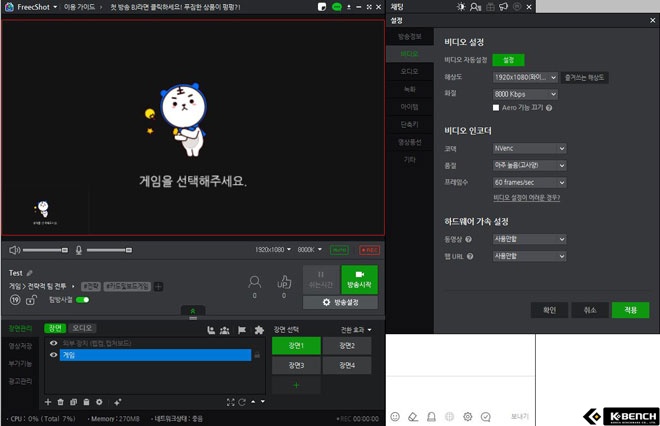The height and width of the screenshot is (426, 660).
Task: Hide the 게임 source via eye icon
Action: coord(53,355)
